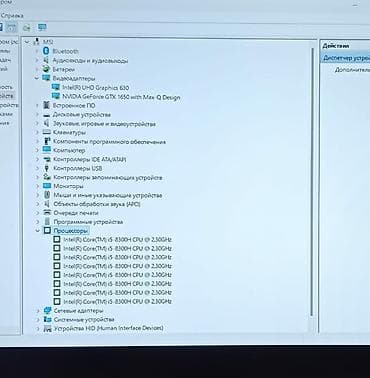Click the Мыши и иные указывающие устройства icon

click(x=47, y=195)
